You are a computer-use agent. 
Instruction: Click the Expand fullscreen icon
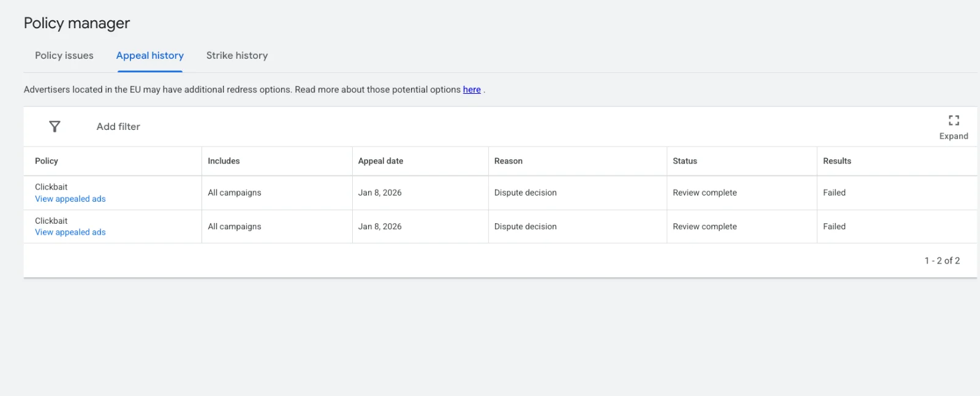pos(954,120)
